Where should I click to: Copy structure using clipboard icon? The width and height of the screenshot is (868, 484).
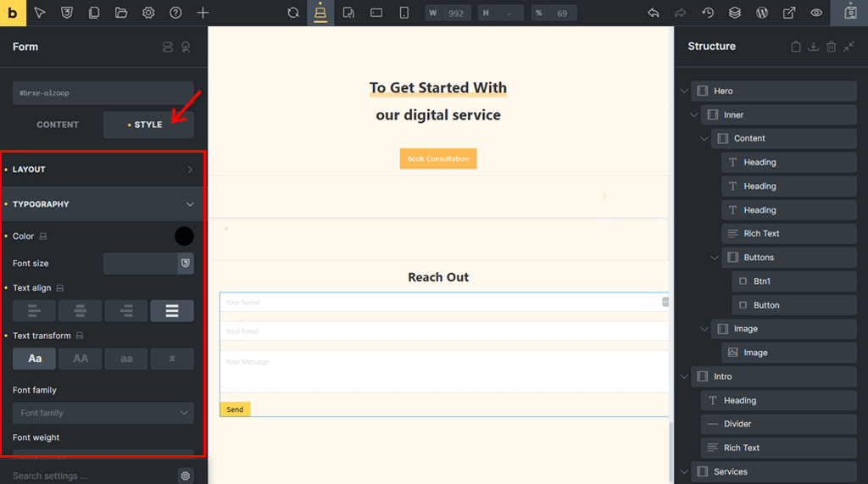click(795, 47)
